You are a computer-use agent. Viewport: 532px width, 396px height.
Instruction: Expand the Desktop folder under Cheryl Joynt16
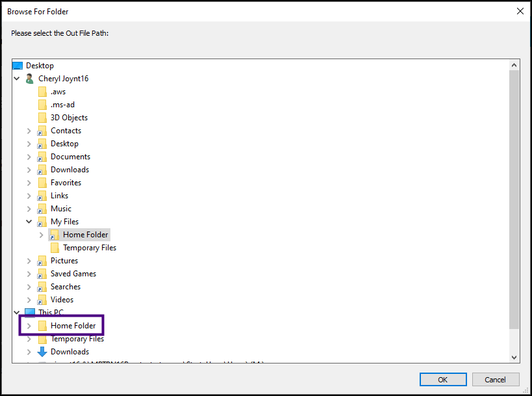click(29, 144)
